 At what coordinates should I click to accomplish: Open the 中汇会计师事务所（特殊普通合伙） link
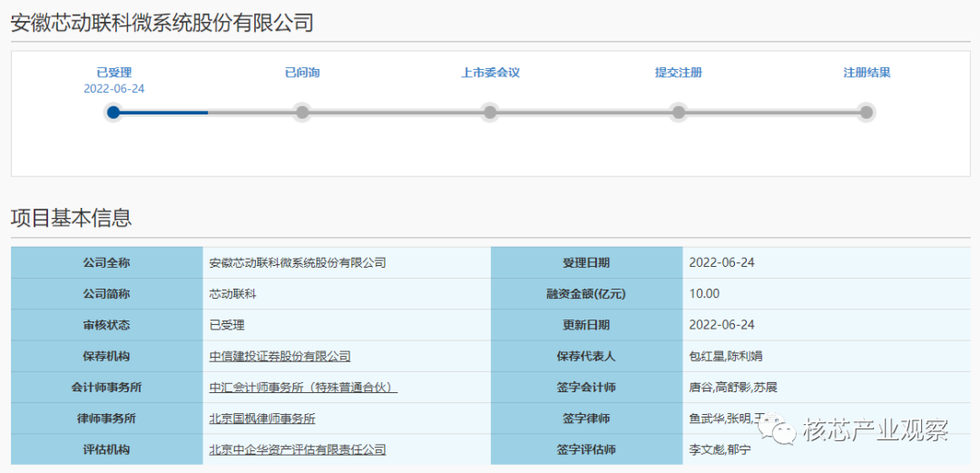coord(304,388)
